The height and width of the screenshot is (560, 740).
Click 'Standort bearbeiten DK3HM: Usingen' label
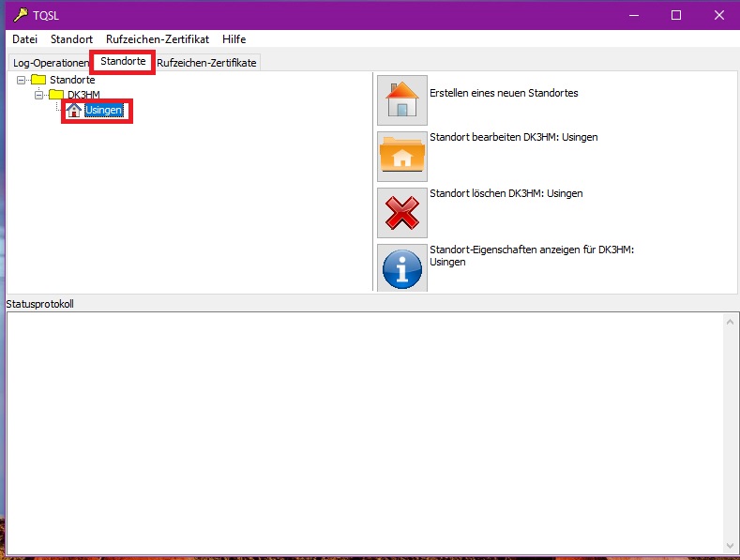click(x=513, y=137)
